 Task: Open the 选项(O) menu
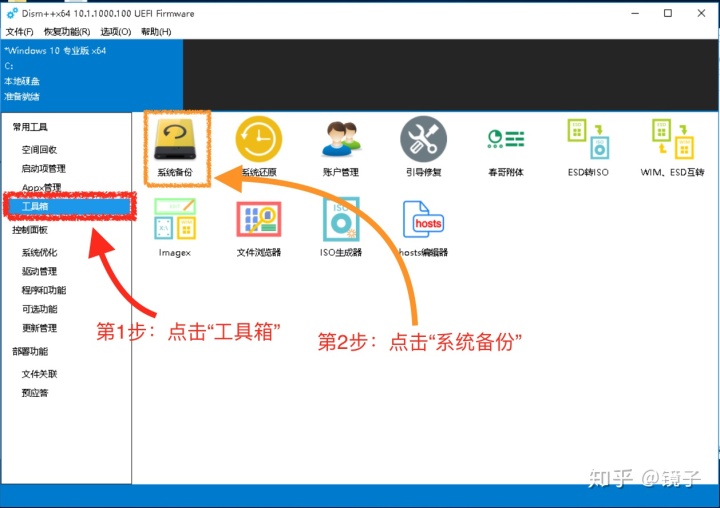[116, 32]
